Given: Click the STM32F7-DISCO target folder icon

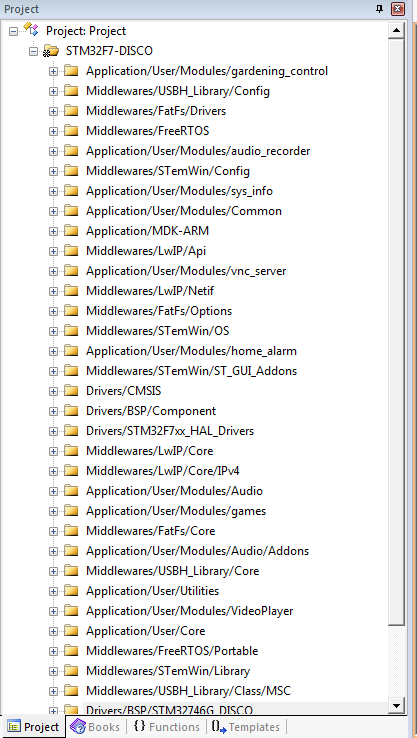Looking at the screenshot, I should coord(51,51).
